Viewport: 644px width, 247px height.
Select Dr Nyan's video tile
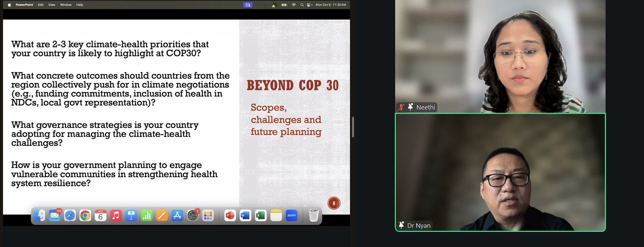click(500, 172)
